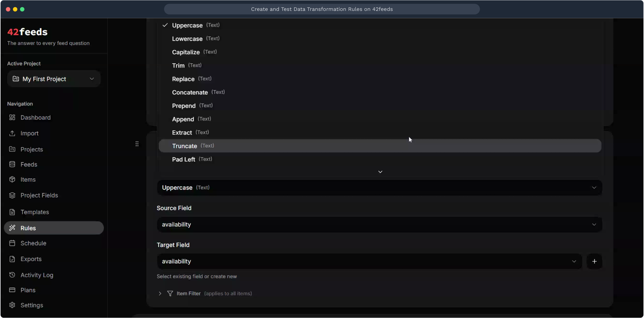Click the plus icon to create new target field
This screenshot has width=644, height=318.
pyautogui.click(x=594, y=261)
